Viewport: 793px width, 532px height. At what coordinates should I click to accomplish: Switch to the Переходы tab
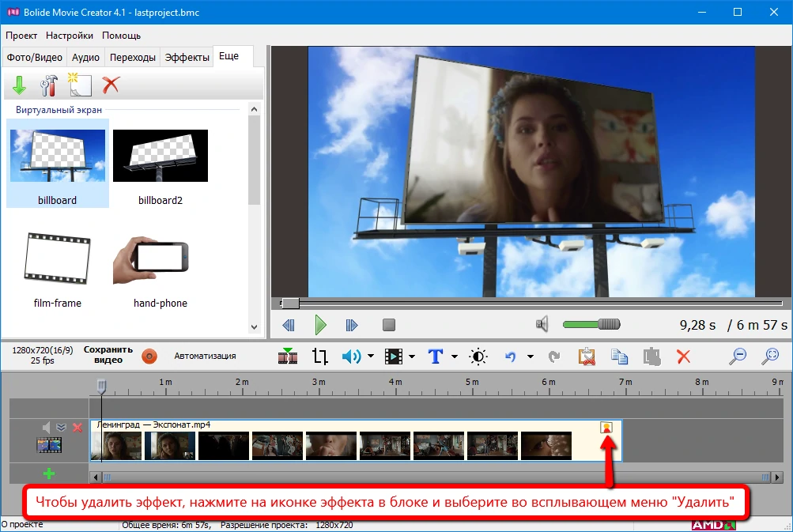(x=133, y=57)
